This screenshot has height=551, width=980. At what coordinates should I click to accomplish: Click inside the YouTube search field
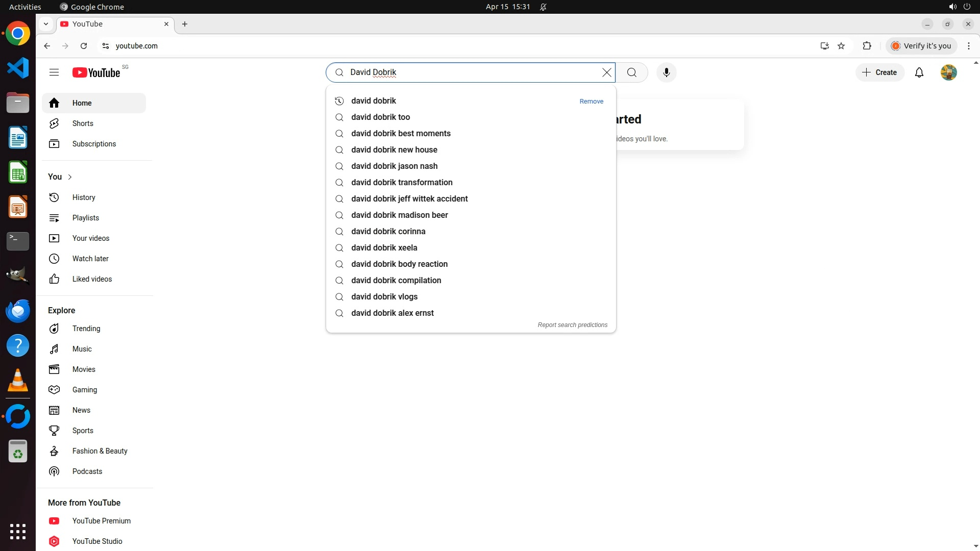(470, 72)
